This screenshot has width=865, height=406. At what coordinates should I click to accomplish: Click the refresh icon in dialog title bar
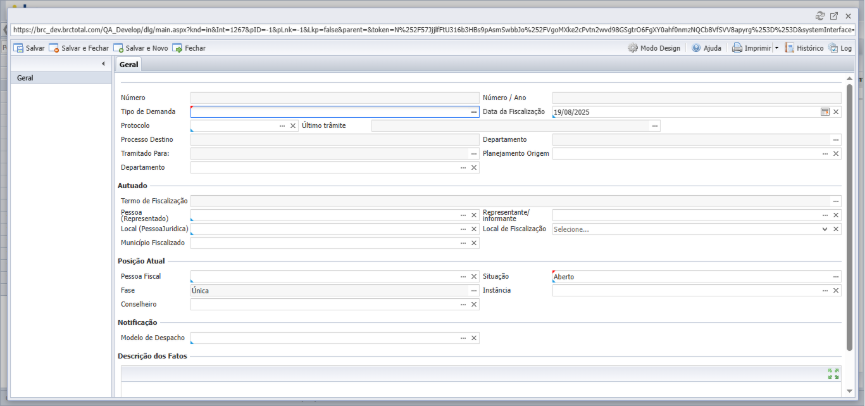coord(820,16)
